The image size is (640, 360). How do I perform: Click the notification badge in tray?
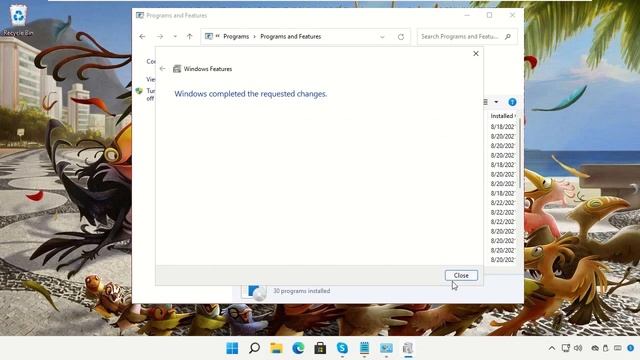(x=631, y=348)
